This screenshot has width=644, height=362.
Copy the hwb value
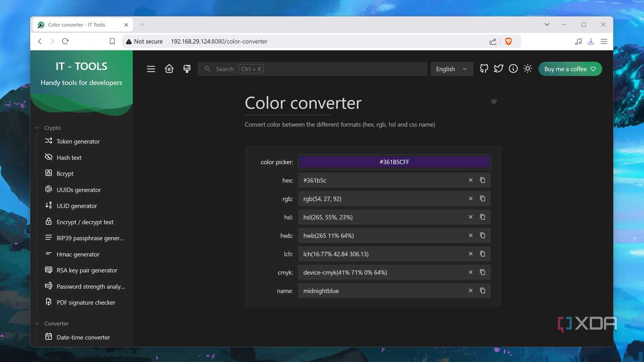tap(483, 235)
